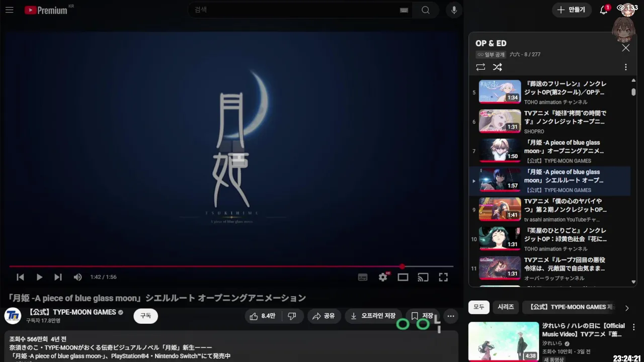Image resolution: width=644 pixels, height=362 pixels.
Task: Like the video (8.4만)
Action: [263, 316]
